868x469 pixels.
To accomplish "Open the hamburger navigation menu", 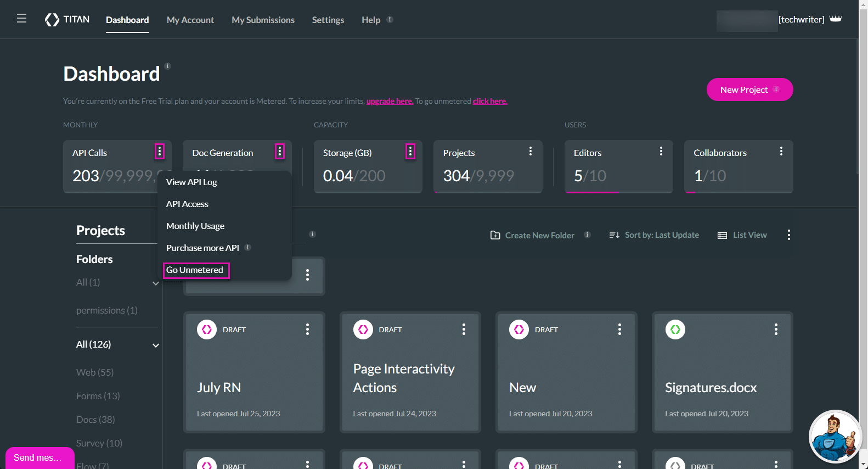I will (21, 19).
